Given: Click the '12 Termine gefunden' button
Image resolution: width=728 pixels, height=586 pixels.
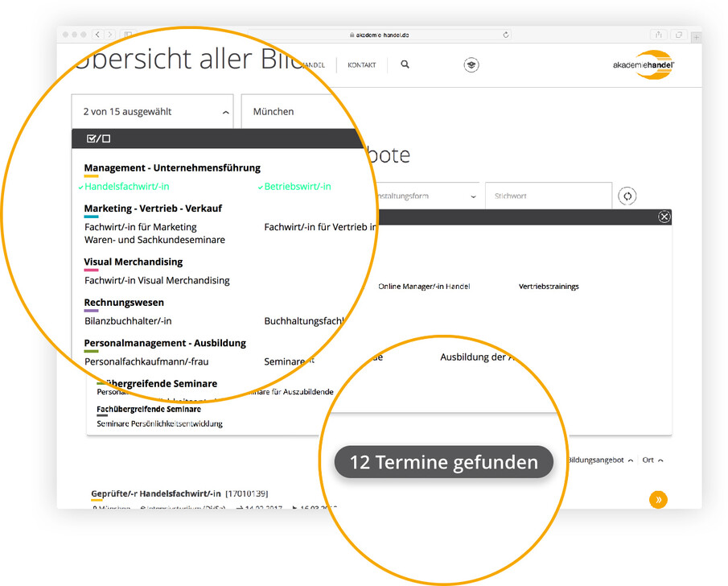Looking at the screenshot, I should point(443,462).
